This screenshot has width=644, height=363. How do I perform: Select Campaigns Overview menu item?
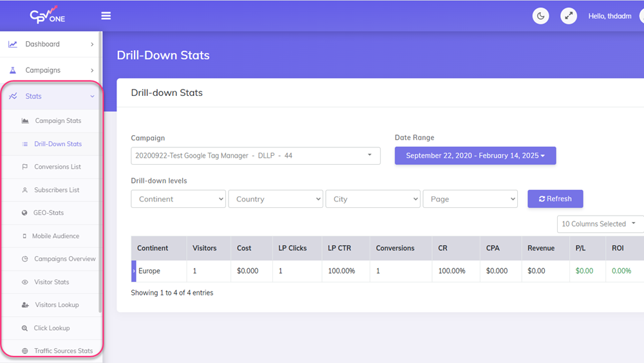(x=64, y=259)
